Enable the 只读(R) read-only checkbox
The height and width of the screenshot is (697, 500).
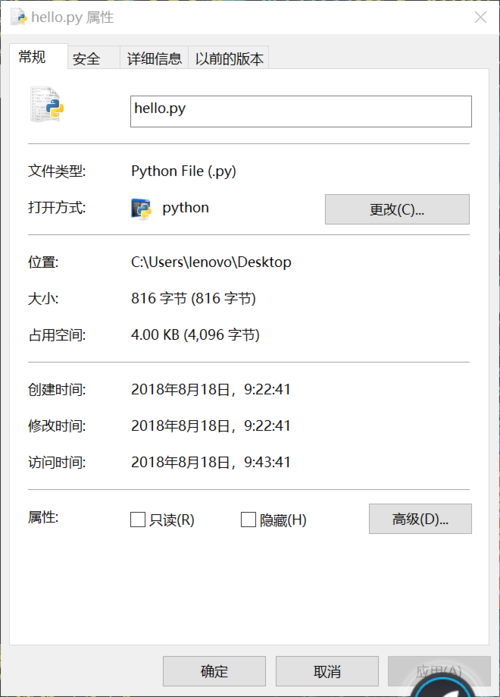click(x=138, y=519)
